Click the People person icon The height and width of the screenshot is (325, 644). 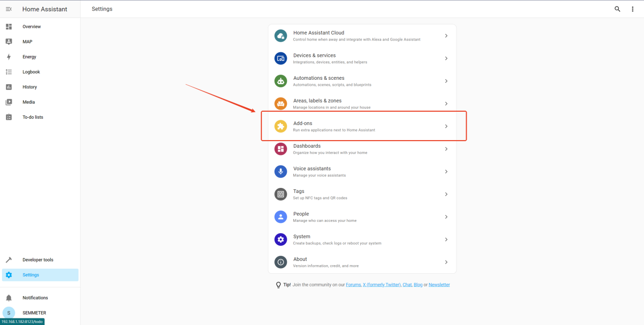click(281, 217)
